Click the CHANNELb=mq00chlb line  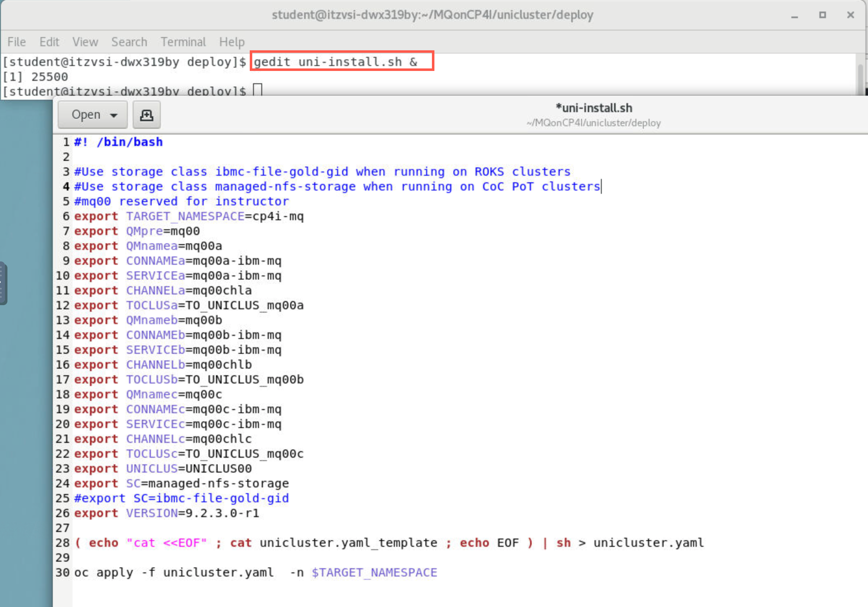click(163, 365)
